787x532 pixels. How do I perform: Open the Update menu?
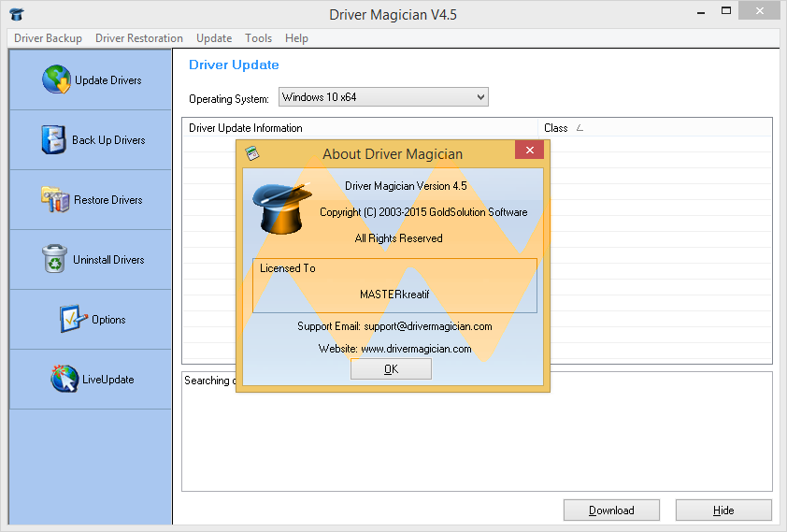(x=214, y=38)
